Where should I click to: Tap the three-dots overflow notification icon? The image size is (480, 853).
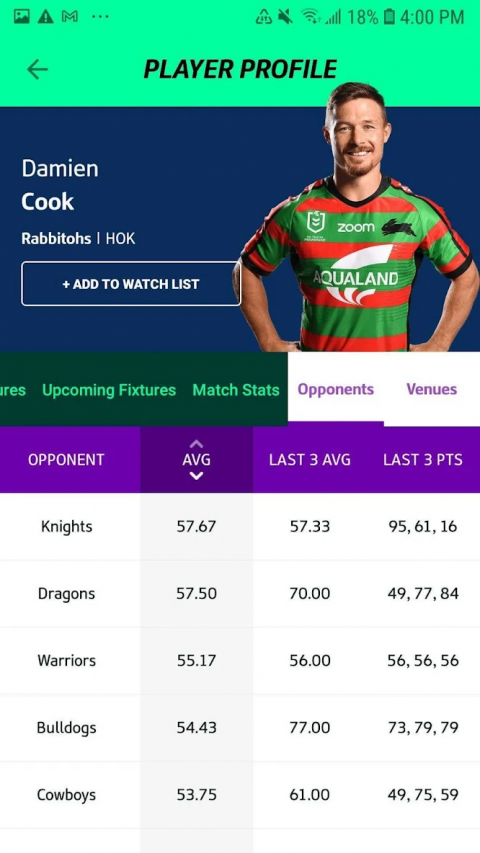100,16
